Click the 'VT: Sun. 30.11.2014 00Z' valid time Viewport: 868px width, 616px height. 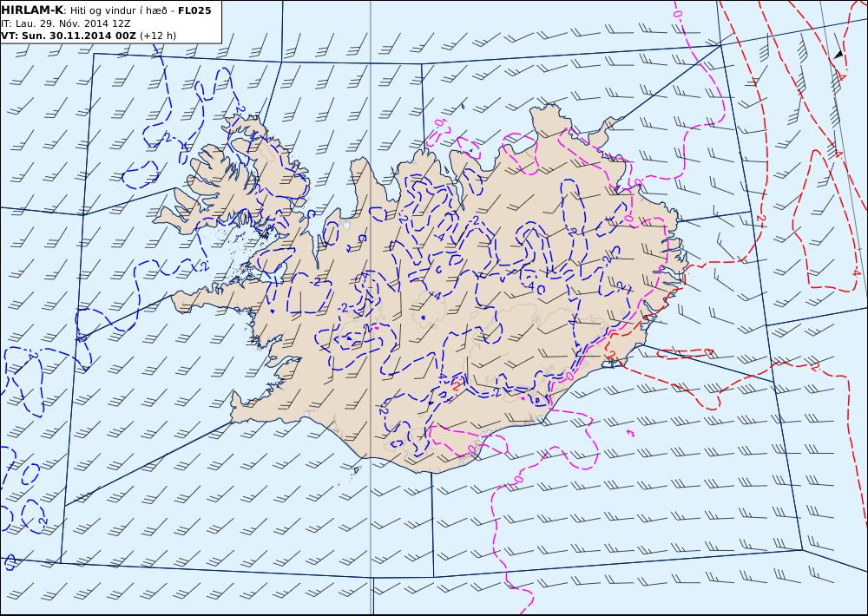click(68, 36)
